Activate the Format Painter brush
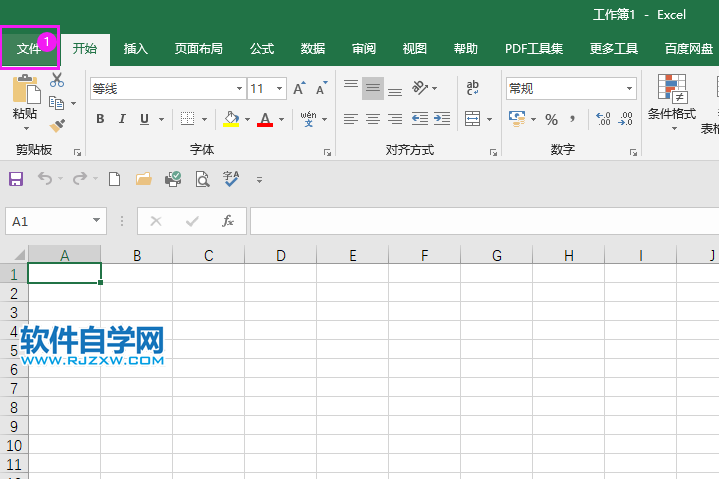Screen dimensions: 719x479 57,125
